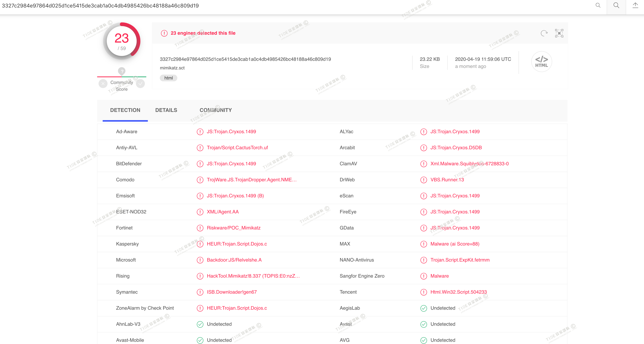This screenshot has width=644, height=344.
Task: Click the alert icon beside Fortinet detection
Action: [200, 228]
